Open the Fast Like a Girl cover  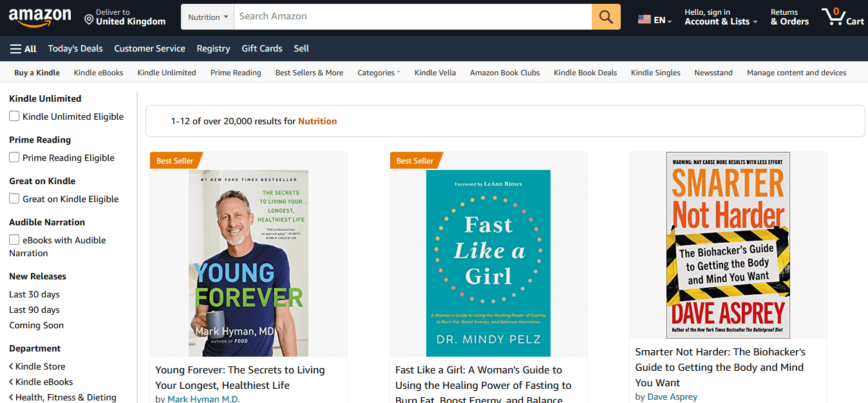pos(488,263)
